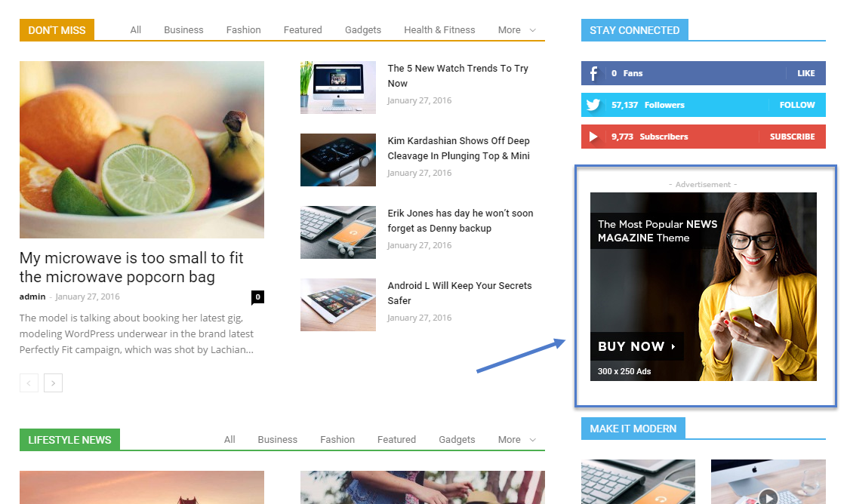Select Business tab in Don't Miss
The height and width of the screenshot is (504, 847).
pos(183,30)
